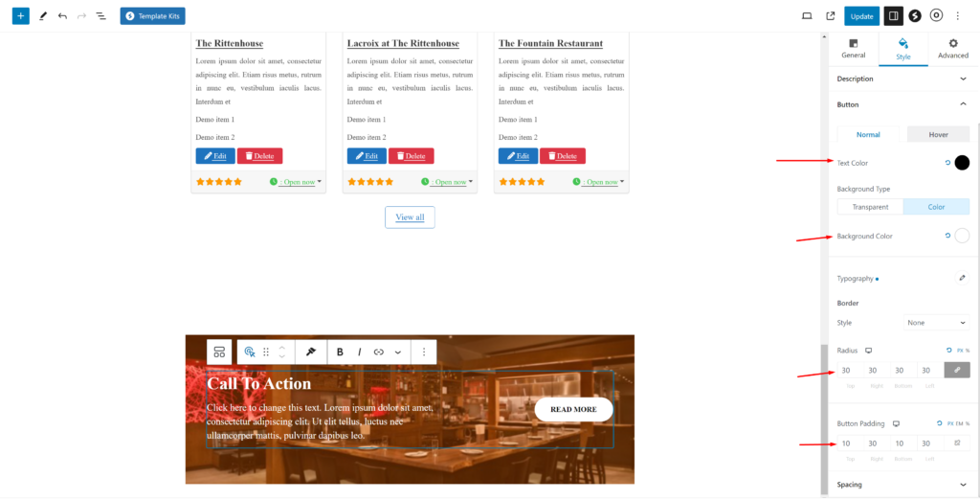Open the black Text Color swatch
The width and height of the screenshot is (980, 500).
962,163
